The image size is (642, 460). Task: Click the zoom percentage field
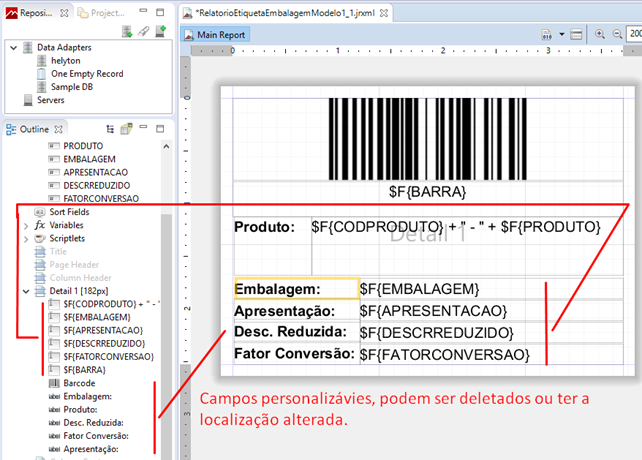click(634, 34)
